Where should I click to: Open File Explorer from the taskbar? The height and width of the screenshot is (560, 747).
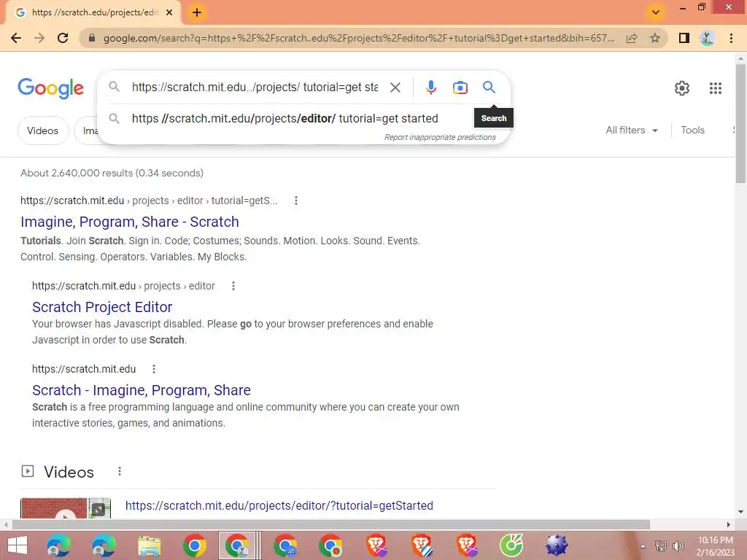149,545
